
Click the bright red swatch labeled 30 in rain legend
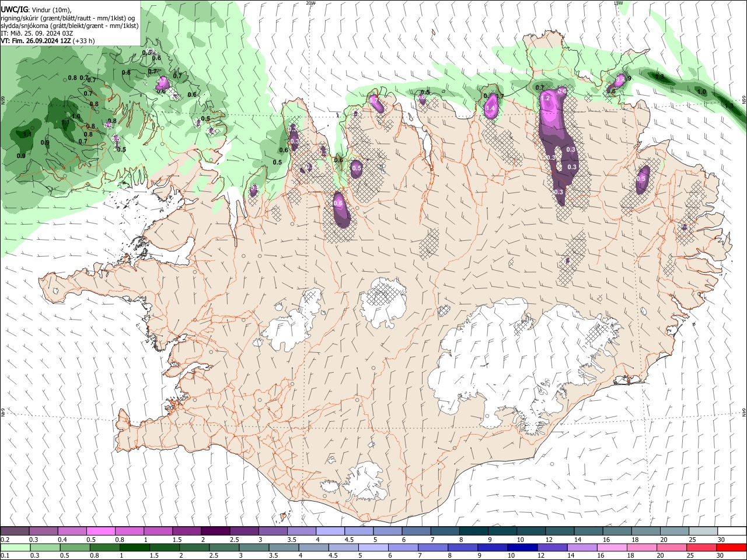pos(731,547)
